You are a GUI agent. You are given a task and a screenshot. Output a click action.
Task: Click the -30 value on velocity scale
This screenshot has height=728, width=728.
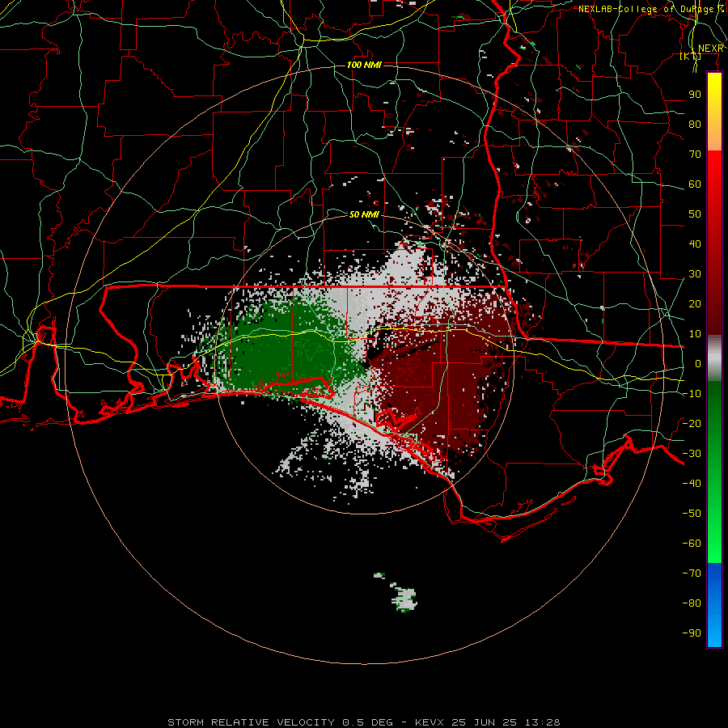click(692, 454)
